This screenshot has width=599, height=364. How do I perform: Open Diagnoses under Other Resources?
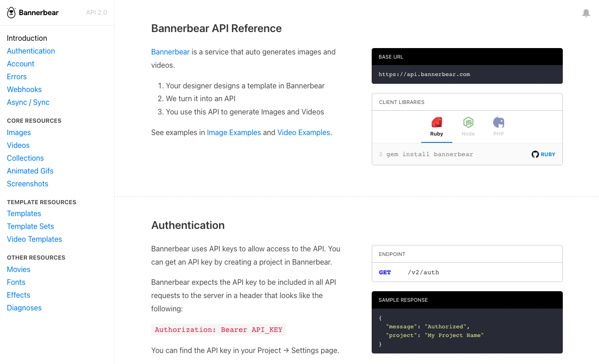[x=24, y=308]
